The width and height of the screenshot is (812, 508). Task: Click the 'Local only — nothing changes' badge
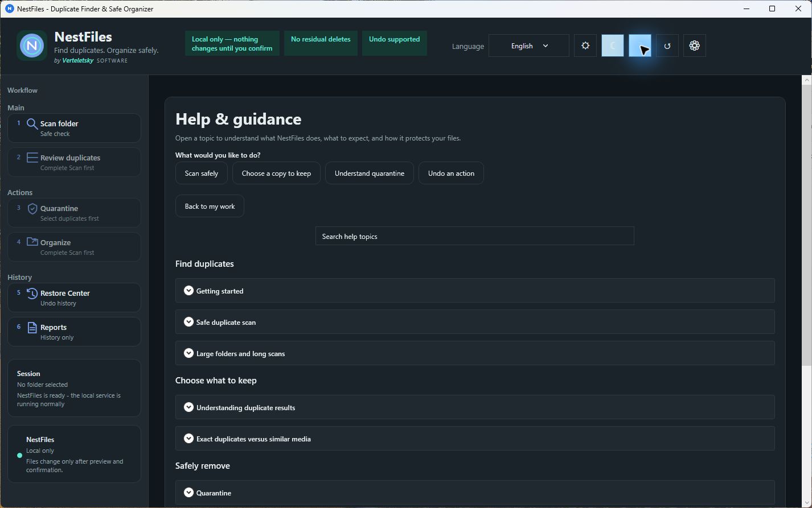click(232, 43)
